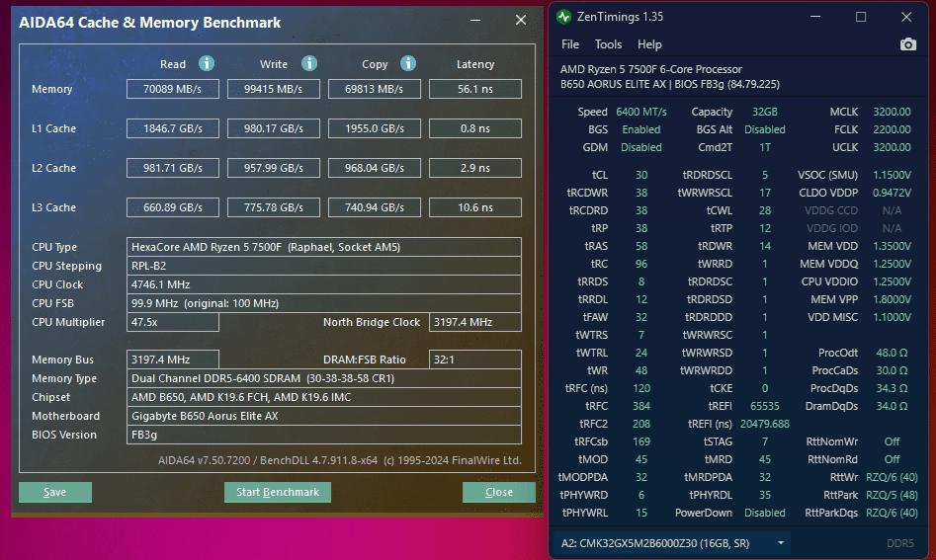Click L2 Cache Read value 981.71 GB/s

click(x=173, y=168)
